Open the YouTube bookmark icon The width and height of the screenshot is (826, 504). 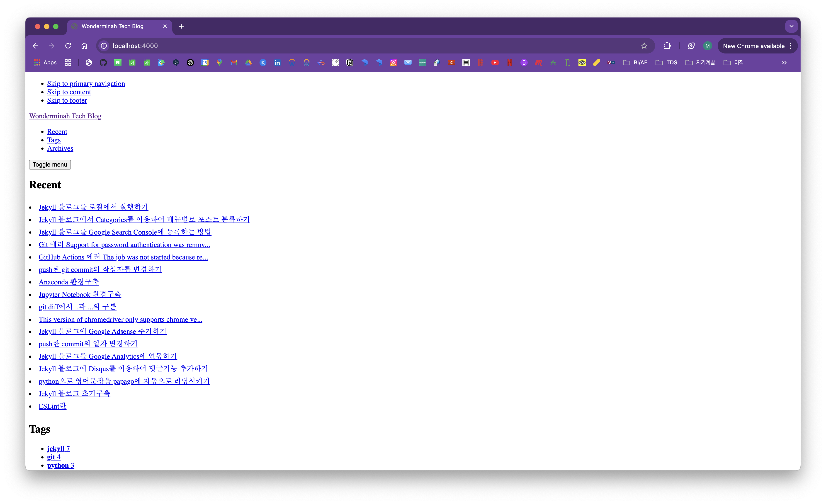click(x=495, y=63)
